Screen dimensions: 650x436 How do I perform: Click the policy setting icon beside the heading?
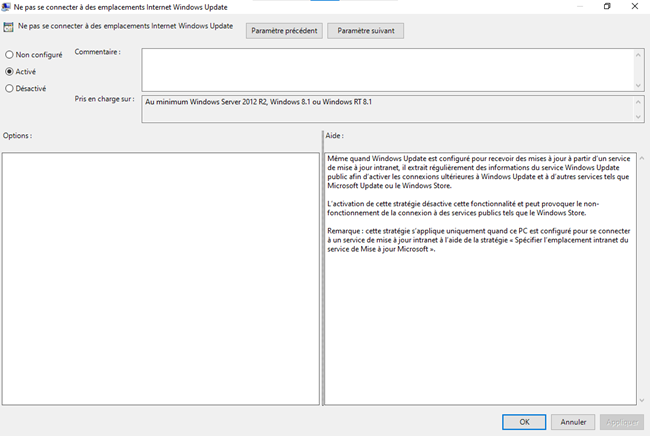(x=8, y=27)
